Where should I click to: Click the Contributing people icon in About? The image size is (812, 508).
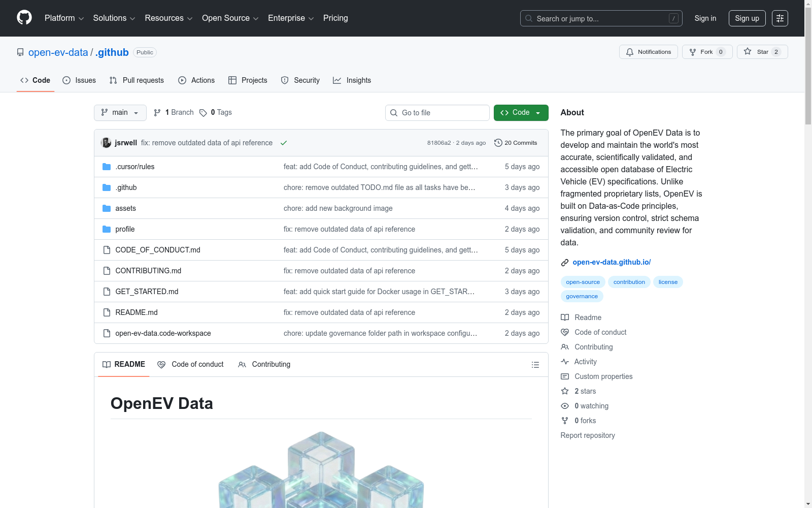[565, 347]
